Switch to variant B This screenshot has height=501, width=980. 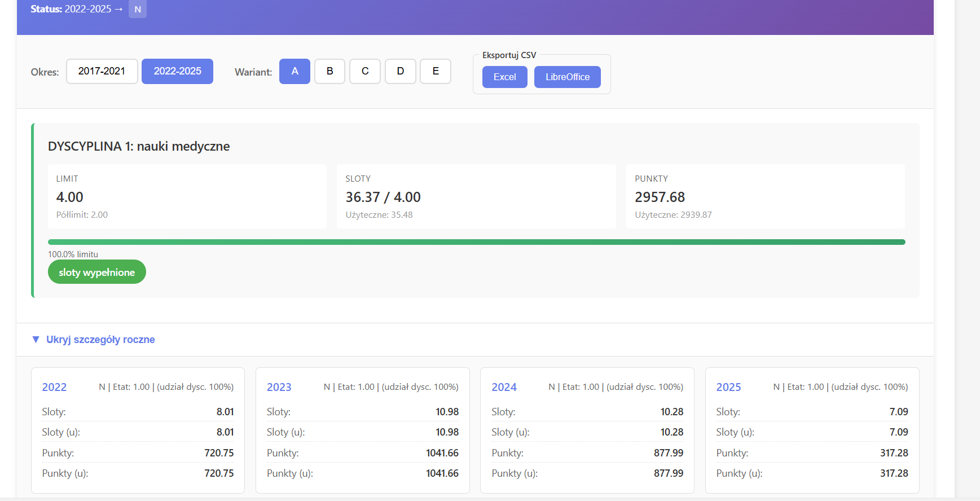pyautogui.click(x=329, y=71)
